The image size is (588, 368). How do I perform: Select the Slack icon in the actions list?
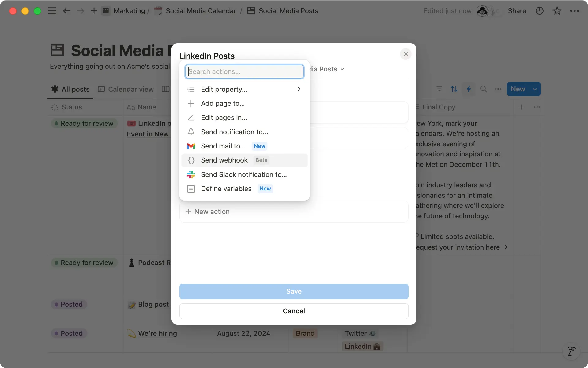pos(191,174)
